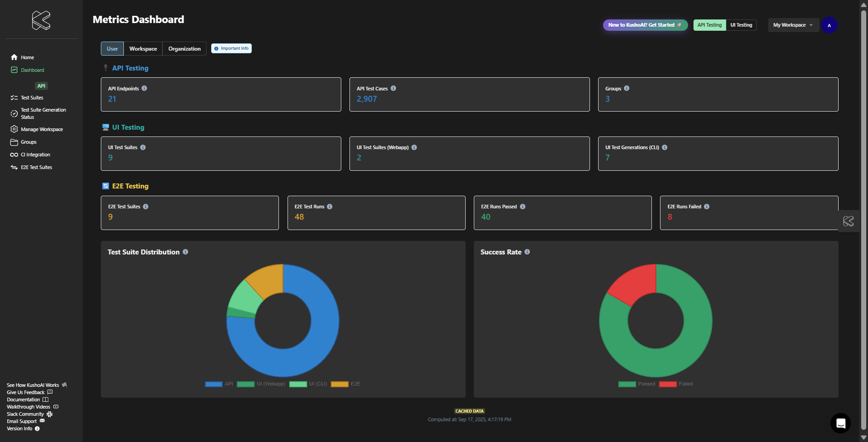Click the E2E Testing section heading
The image size is (868, 442).
(x=130, y=186)
